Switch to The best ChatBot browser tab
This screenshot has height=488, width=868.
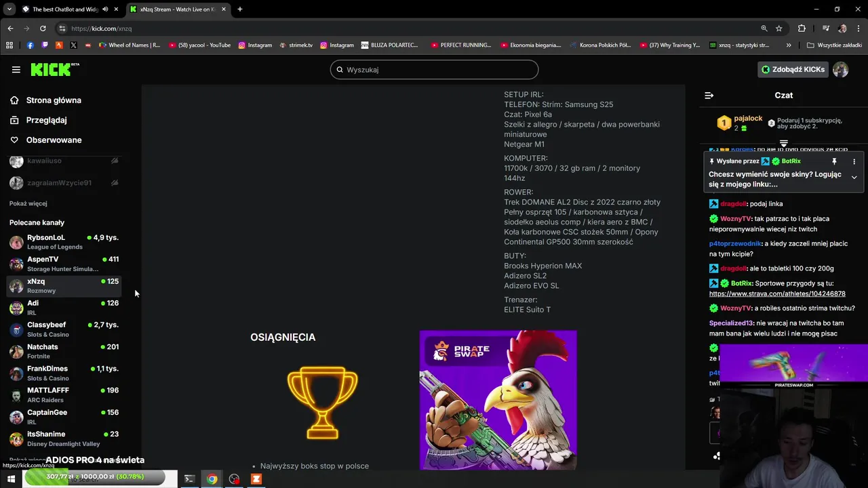64,9
